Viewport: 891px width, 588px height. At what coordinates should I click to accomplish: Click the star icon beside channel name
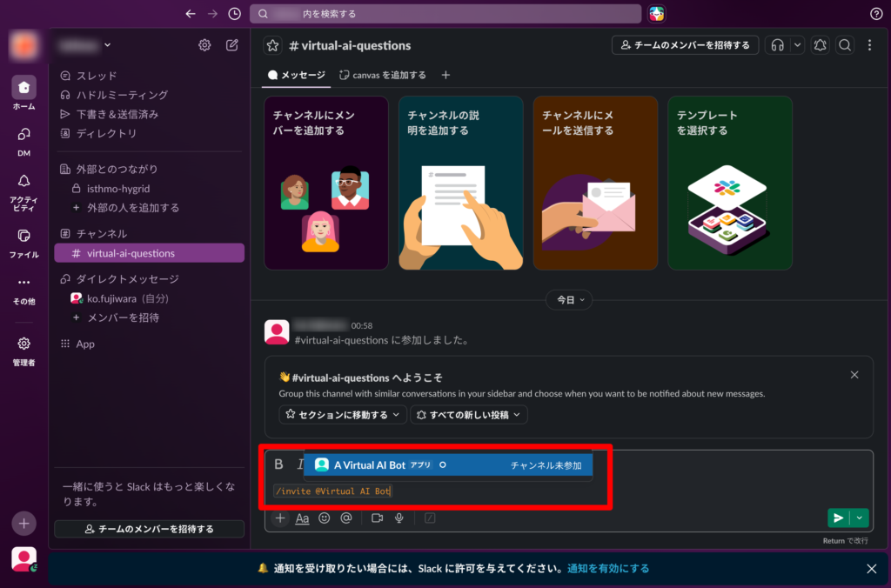(x=273, y=45)
